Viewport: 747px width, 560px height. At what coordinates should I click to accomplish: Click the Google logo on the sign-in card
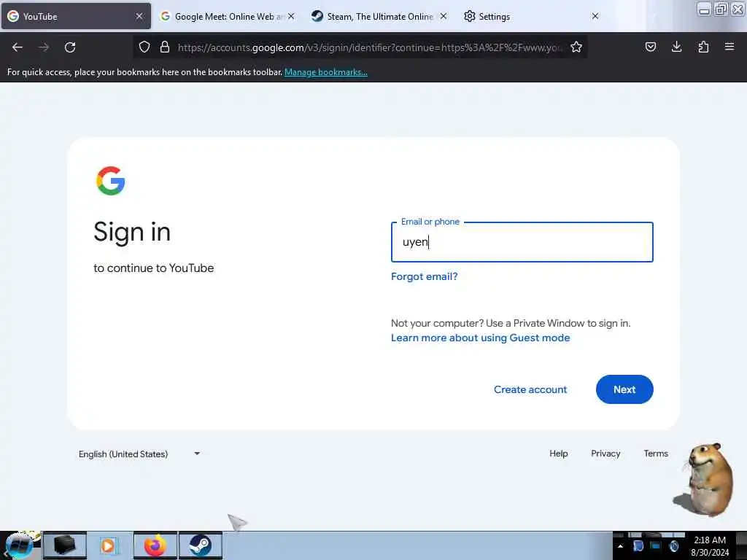[111, 181]
